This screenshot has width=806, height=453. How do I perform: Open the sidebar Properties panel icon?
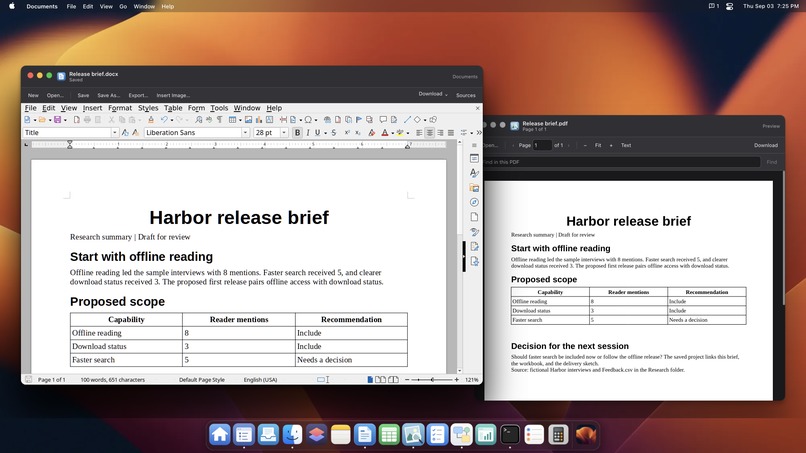[474, 158]
